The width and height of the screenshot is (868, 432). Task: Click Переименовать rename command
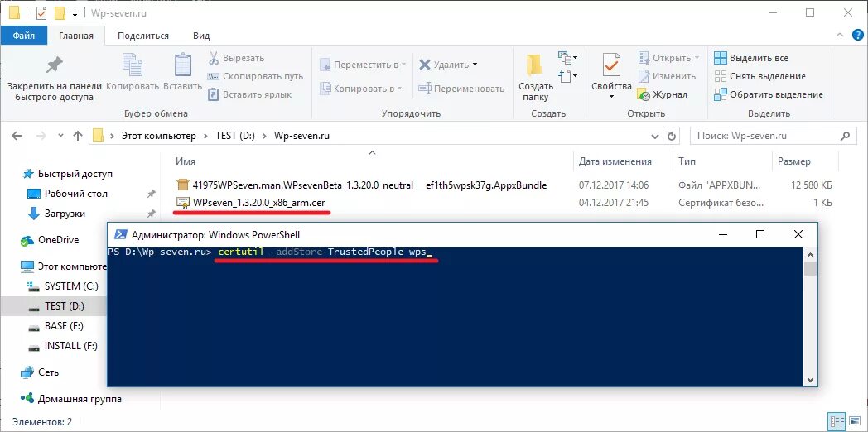click(x=461, y=89)
